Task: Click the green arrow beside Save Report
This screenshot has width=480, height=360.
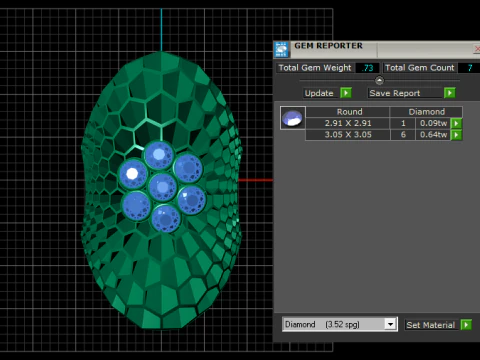Action: (449, 93)
